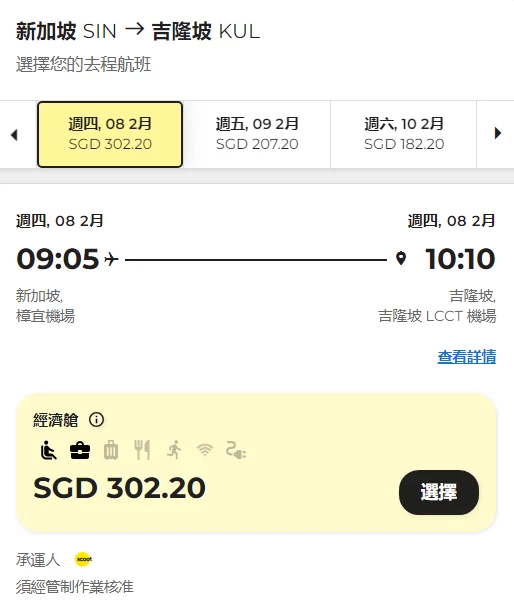Click the meal fork and knife icon
This screenshot has height=611, width=514.
tap(142, 450)
